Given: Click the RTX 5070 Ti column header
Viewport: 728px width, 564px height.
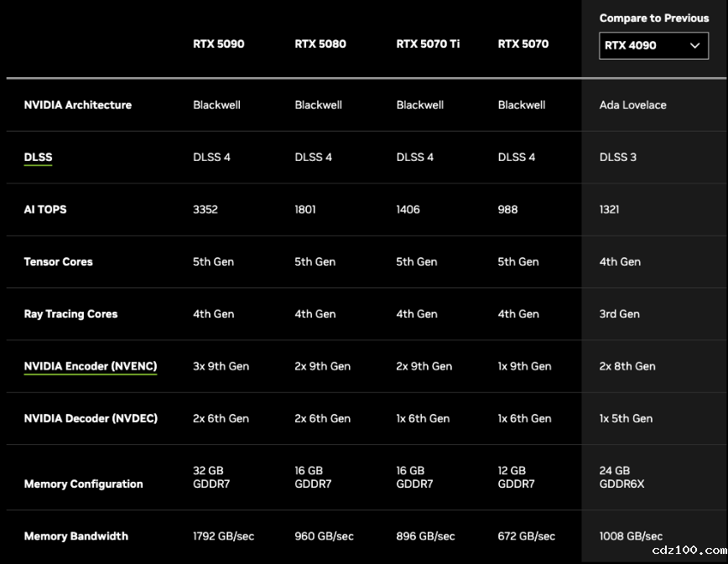Looking at the screenshot, I should point(428,44).
